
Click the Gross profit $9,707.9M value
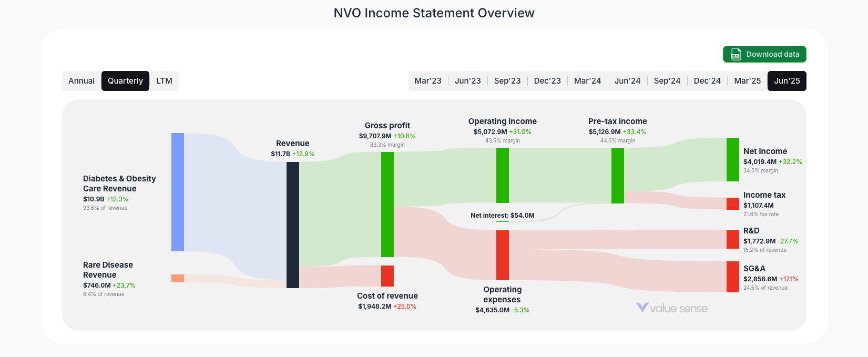(x=375, y=136)
